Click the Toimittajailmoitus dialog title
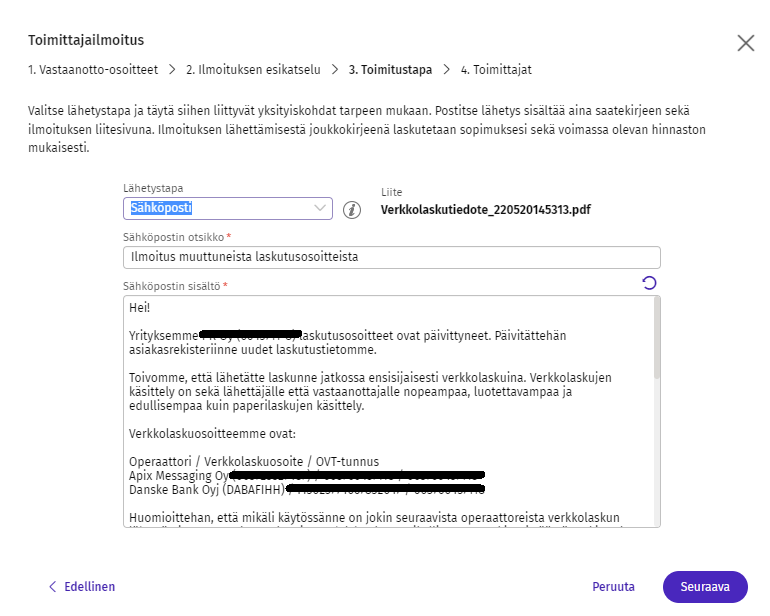Viewport: 770px width, 616px height. pos(86,40)
